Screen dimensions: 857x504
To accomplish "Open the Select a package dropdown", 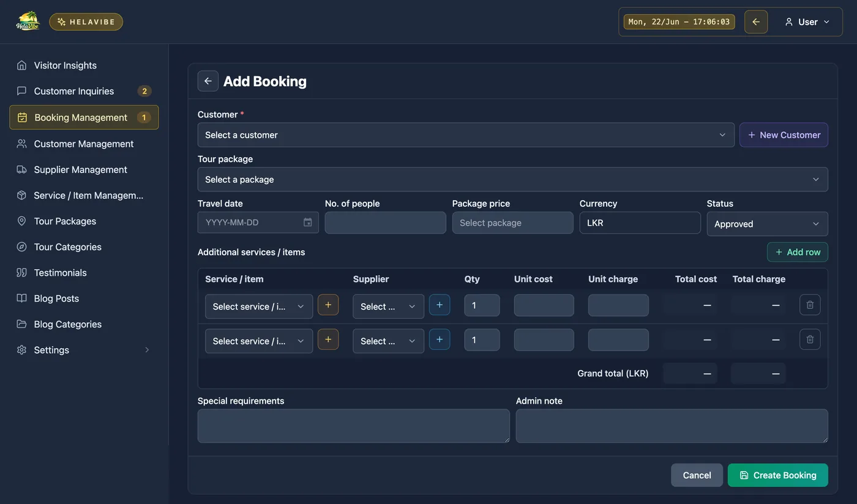I will [512, 179].
